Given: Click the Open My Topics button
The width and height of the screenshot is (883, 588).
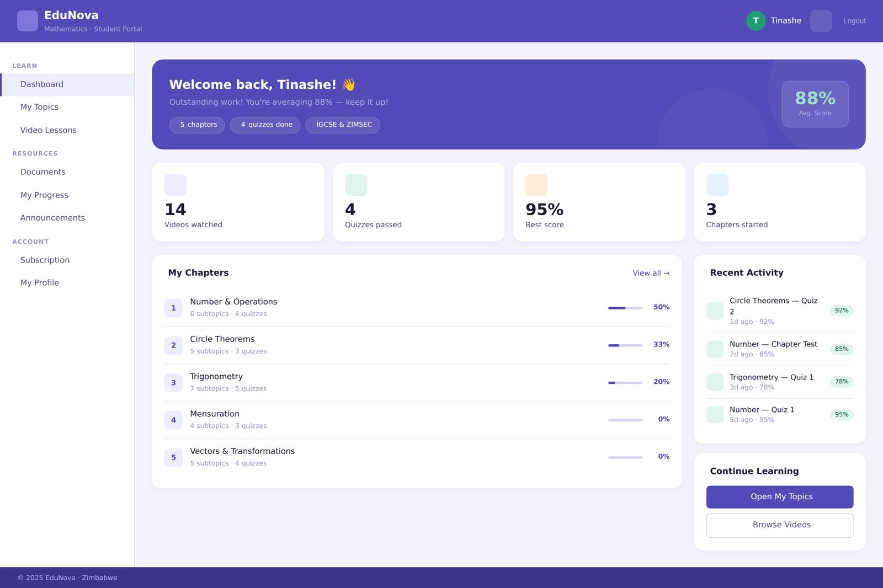Looking at the screenshot, I should coord(780,497).
